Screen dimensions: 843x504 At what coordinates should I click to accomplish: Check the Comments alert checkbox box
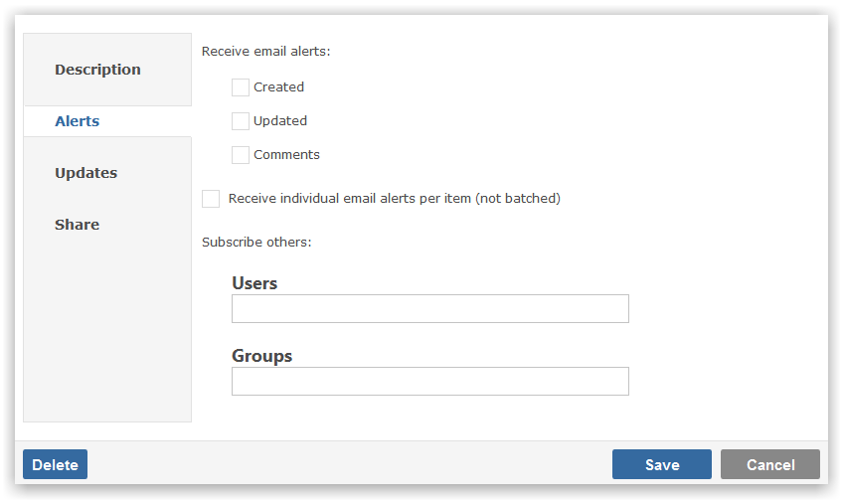tap(241, 155)
